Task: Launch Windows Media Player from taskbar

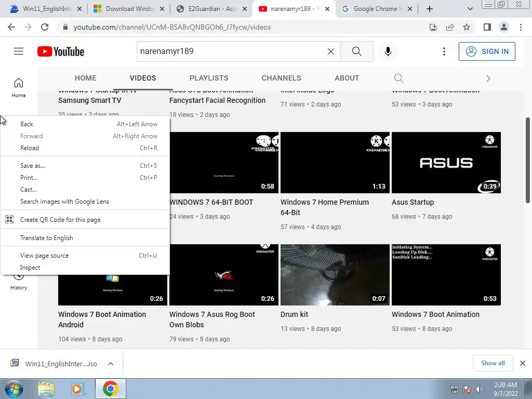Action: click(x=78, y=389)
